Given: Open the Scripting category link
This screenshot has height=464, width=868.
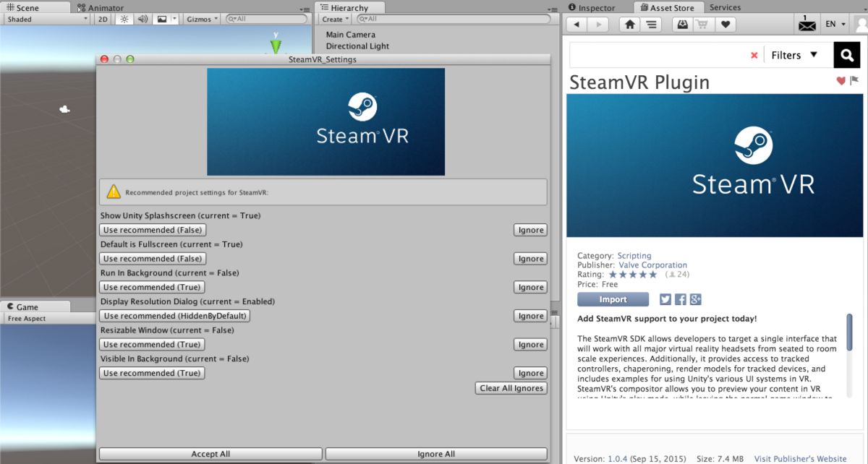Looking at the screenshot, I should 634,256.
